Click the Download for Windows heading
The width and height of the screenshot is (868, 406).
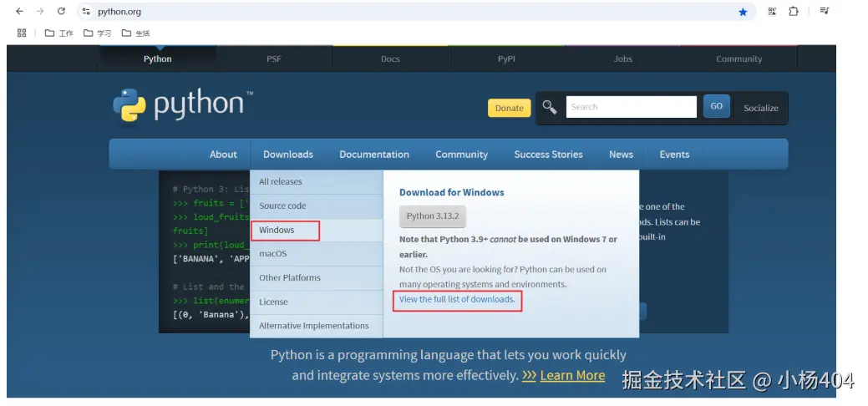pos(452,192)
